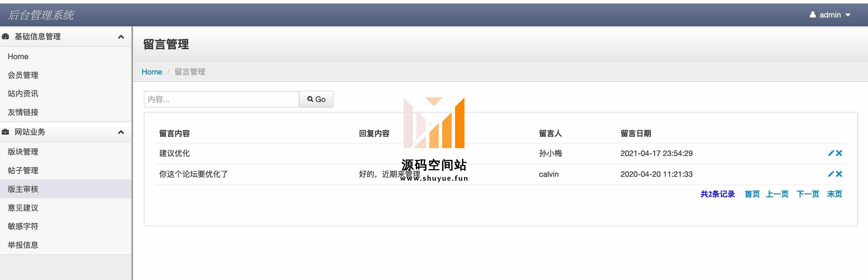Click the 后台管理系统 header title

tap(41, 15)
